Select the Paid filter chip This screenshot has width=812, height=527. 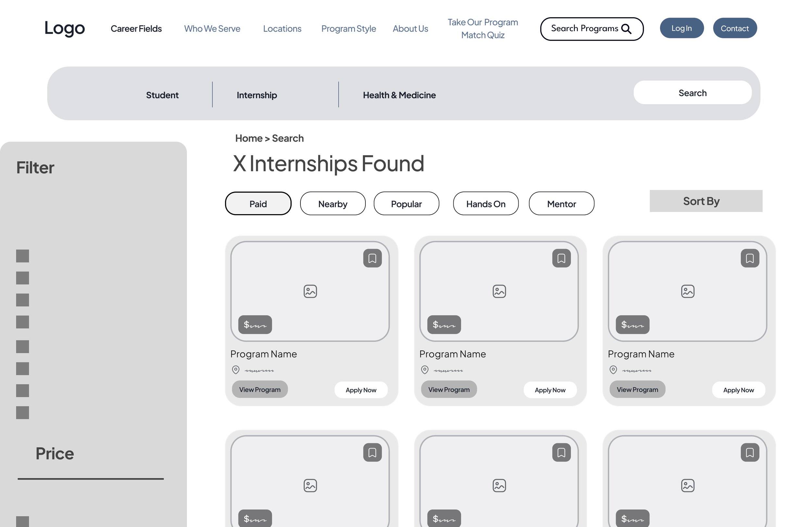[x=258, y=203]
